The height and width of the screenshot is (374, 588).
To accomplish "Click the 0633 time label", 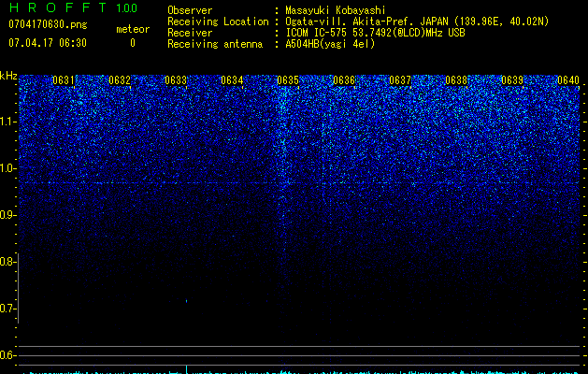I will [176, 80].
